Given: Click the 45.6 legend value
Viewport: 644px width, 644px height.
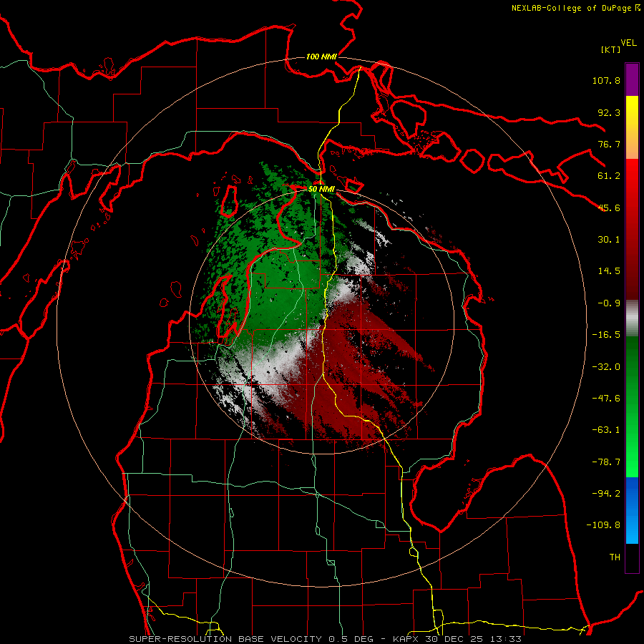Looking at the screenshot, I should click(609, 208).
